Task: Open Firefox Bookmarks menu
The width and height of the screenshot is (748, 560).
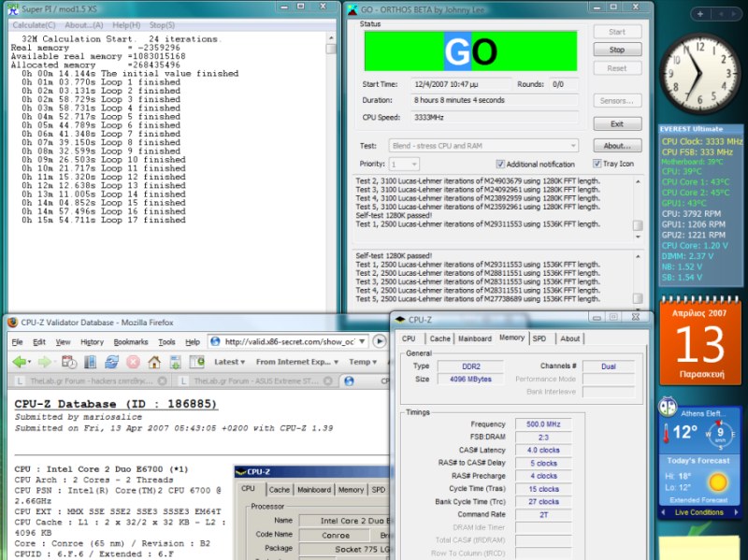Action: point(131,342)
